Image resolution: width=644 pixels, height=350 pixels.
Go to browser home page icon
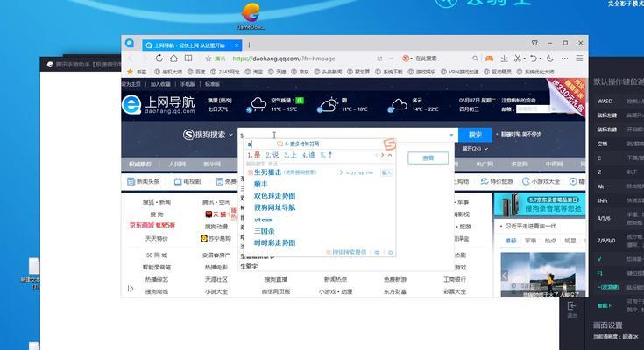[173, 59]
